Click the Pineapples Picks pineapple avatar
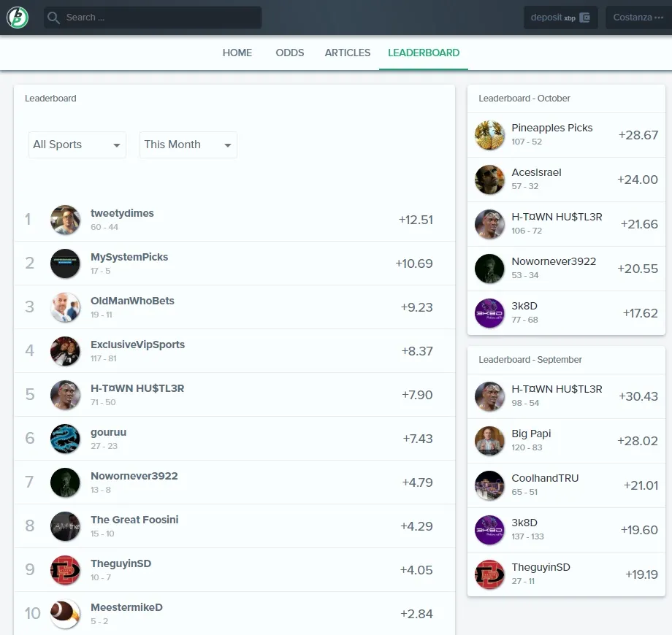Image resolution: width=672 pixels, height=635 pixels. 489,135
